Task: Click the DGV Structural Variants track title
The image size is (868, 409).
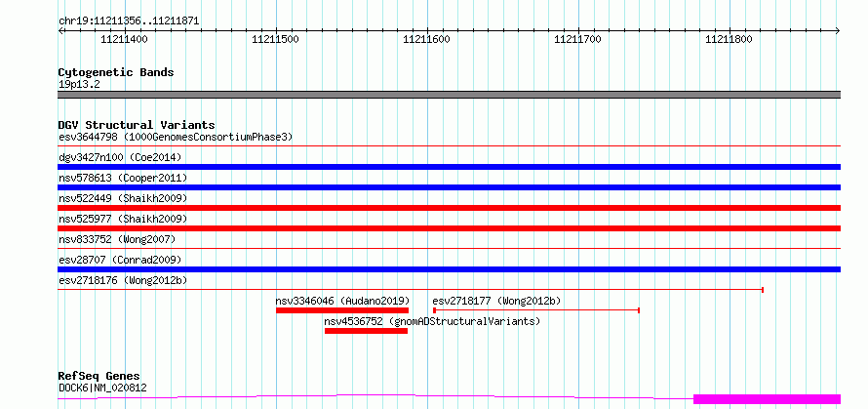Action: click(x=137, y=125)
